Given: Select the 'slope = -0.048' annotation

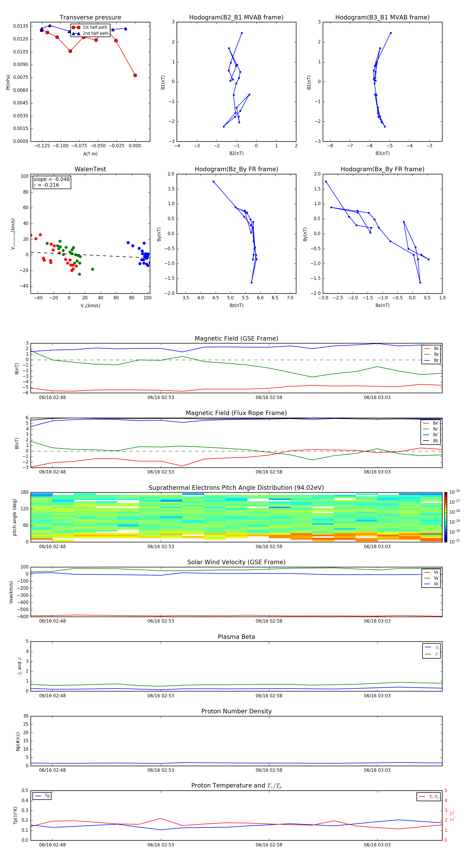Looking at the screenshot, I should (x=52, y=179).
